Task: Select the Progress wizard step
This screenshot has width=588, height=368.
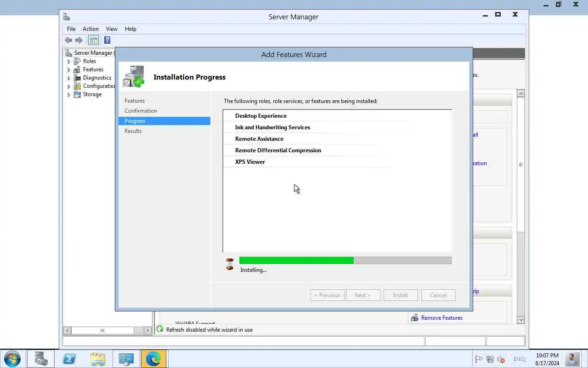Action: [x=164, y=121]
